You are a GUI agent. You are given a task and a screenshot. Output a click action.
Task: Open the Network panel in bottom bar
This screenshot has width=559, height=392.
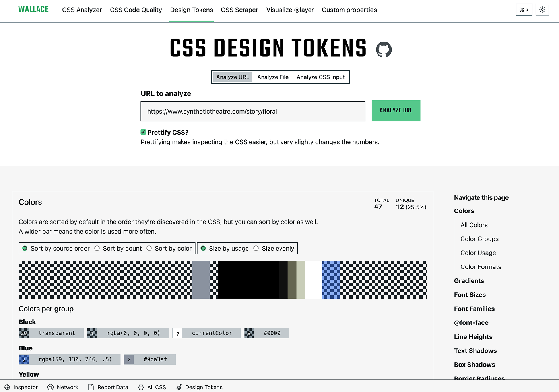63,387
